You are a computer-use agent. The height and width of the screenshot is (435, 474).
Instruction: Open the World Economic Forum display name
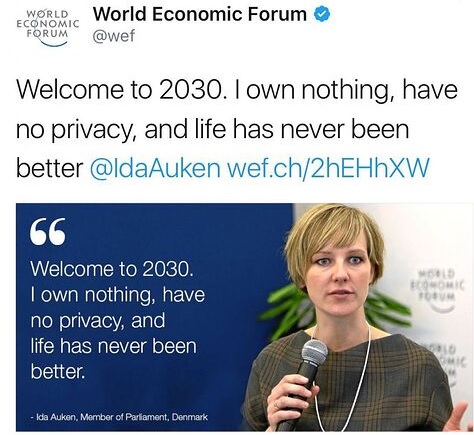click(200, 14)
